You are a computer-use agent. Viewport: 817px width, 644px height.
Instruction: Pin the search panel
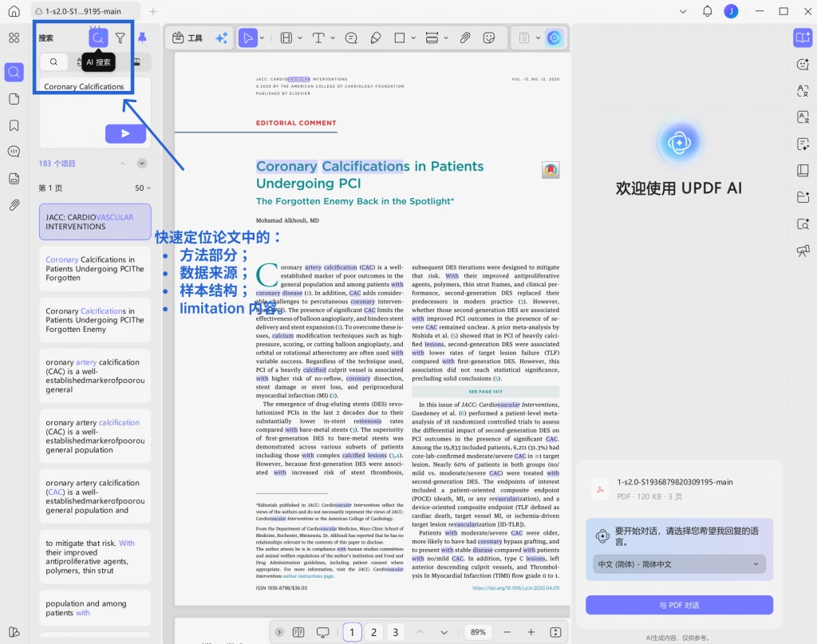(x=142, y=38)
